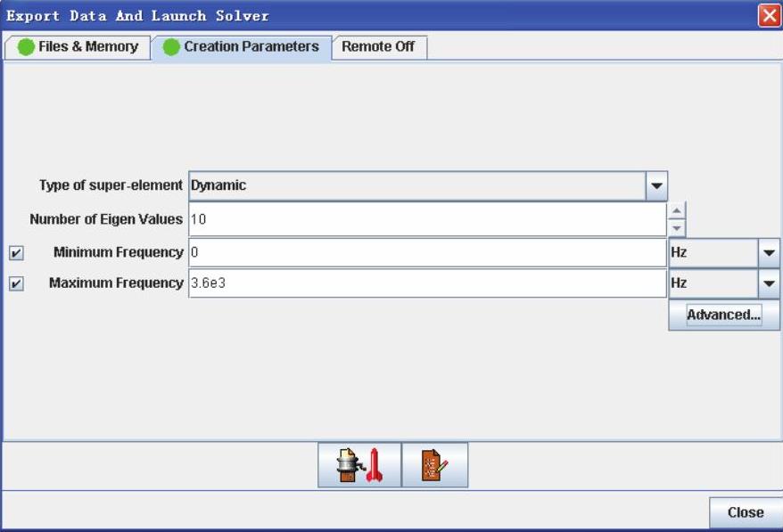Click the Minimum Frequency value field
This screenshot has height=532, width=783.
[x=426, y=253]
